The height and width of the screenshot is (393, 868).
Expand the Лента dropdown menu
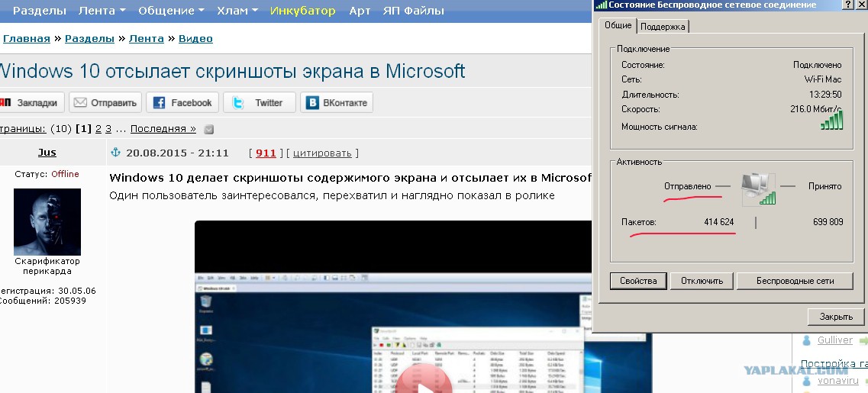[102, 11]
